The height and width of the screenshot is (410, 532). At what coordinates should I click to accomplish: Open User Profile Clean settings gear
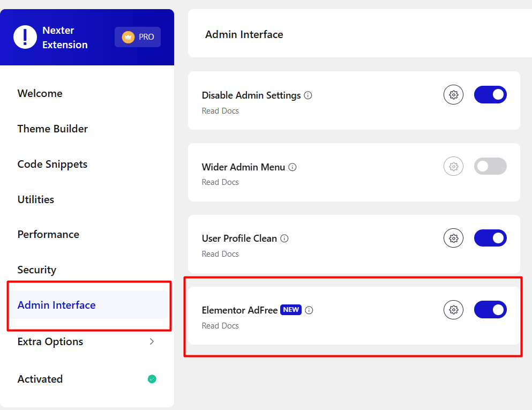click(453, 238)
